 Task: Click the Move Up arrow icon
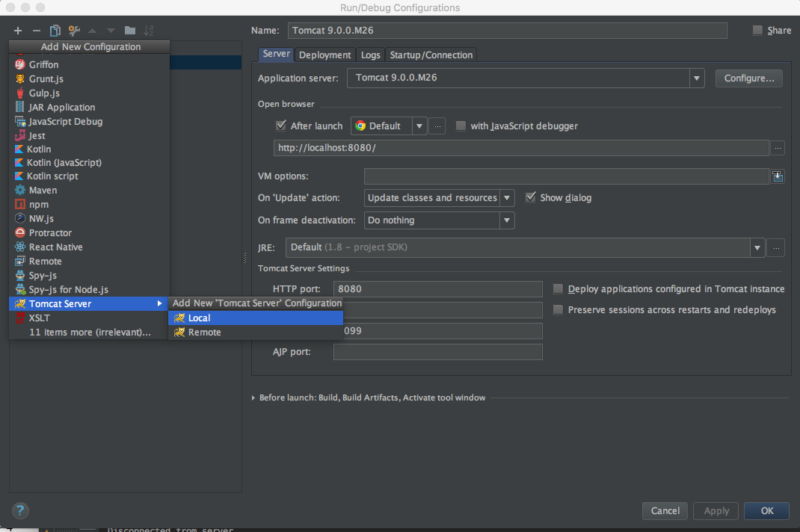(93, 31)
